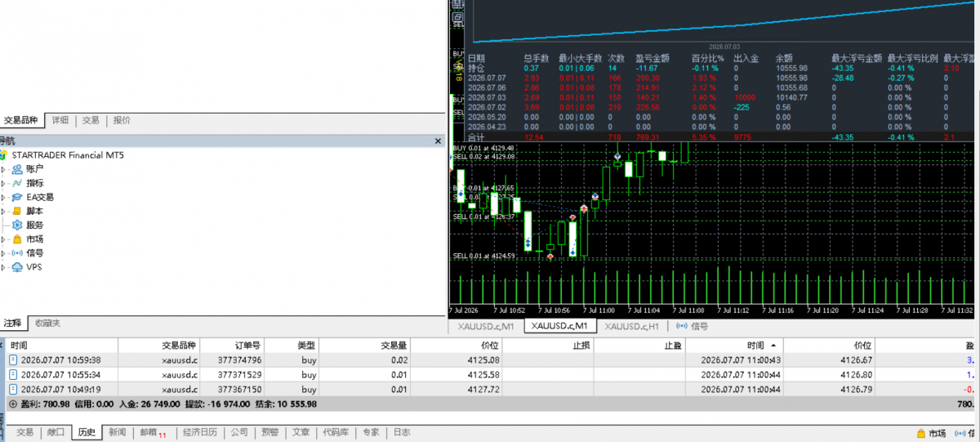Open the 交易 toolbox tab
This screenshot has height=442, width=980.
coord(24,433)
